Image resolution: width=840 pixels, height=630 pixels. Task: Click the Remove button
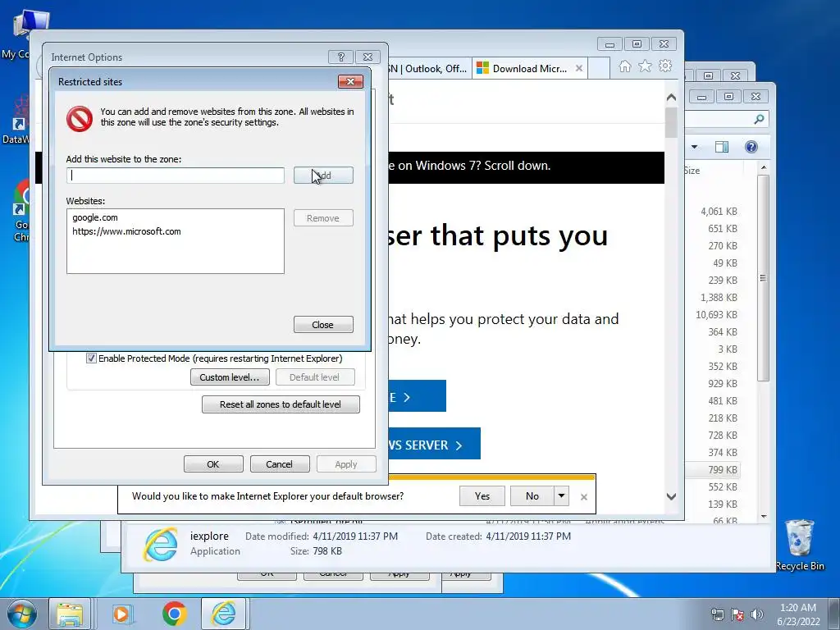pos(323,218)
